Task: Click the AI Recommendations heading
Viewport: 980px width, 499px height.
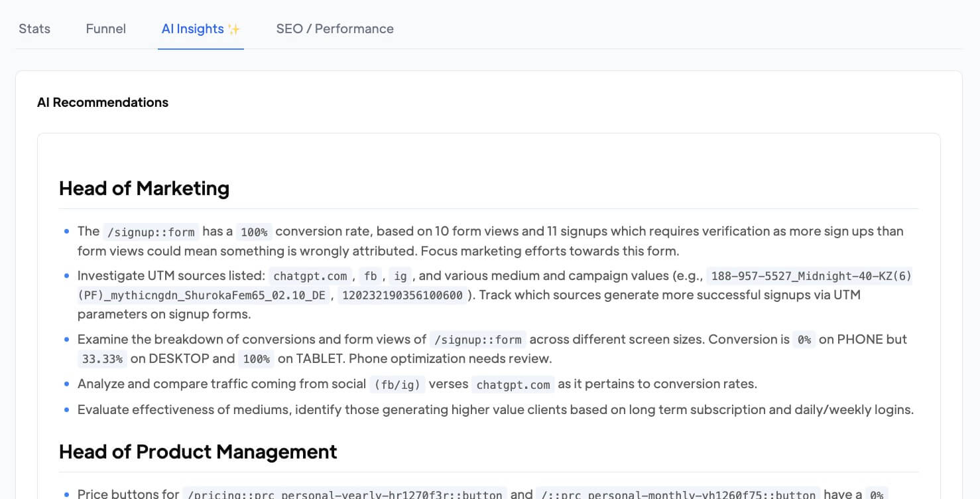Action: point(103,102)
